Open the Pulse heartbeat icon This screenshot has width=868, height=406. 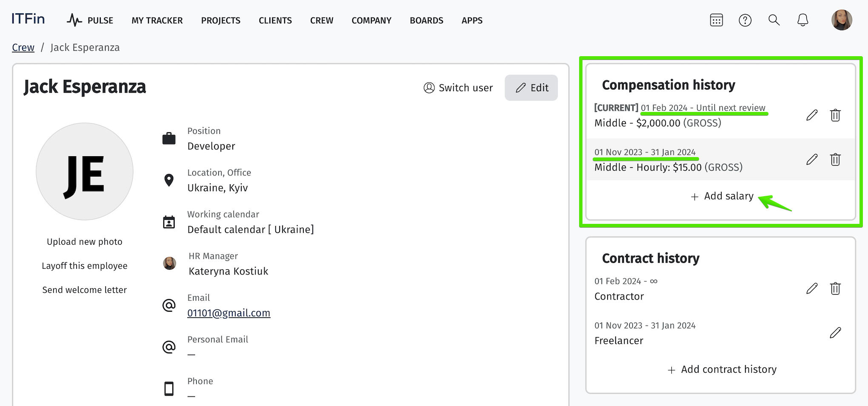point(74,20)
